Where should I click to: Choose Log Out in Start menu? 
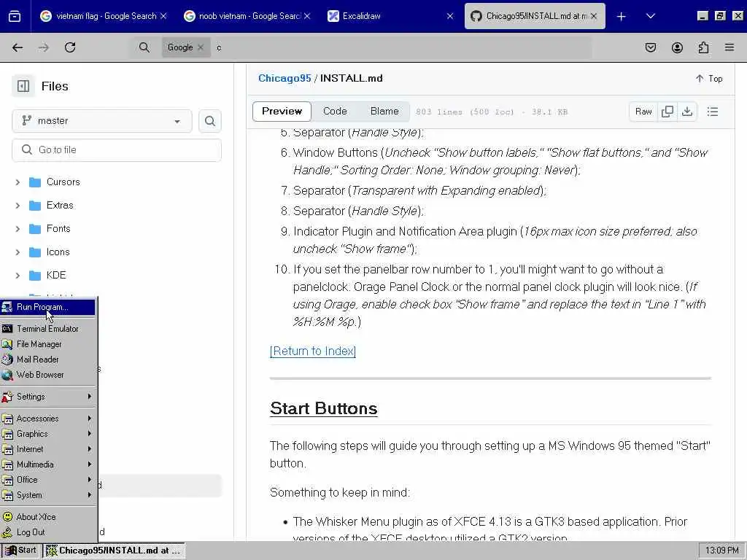click(x=48, y=532)
